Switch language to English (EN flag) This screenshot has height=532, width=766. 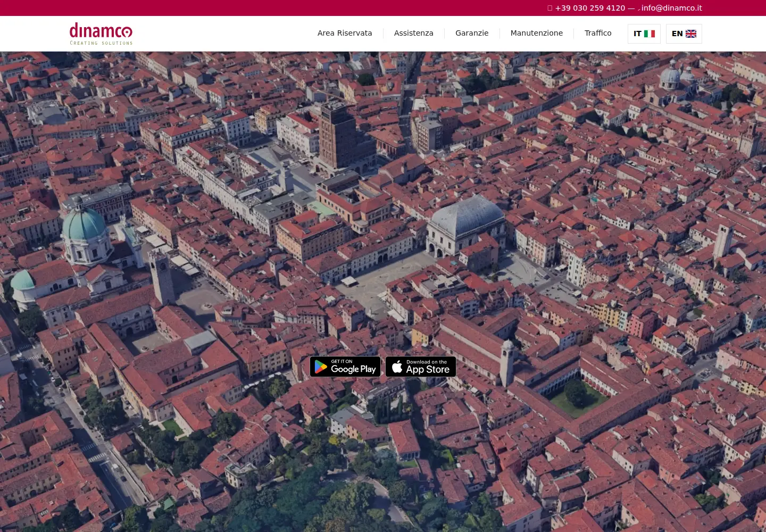click(684, 34)
